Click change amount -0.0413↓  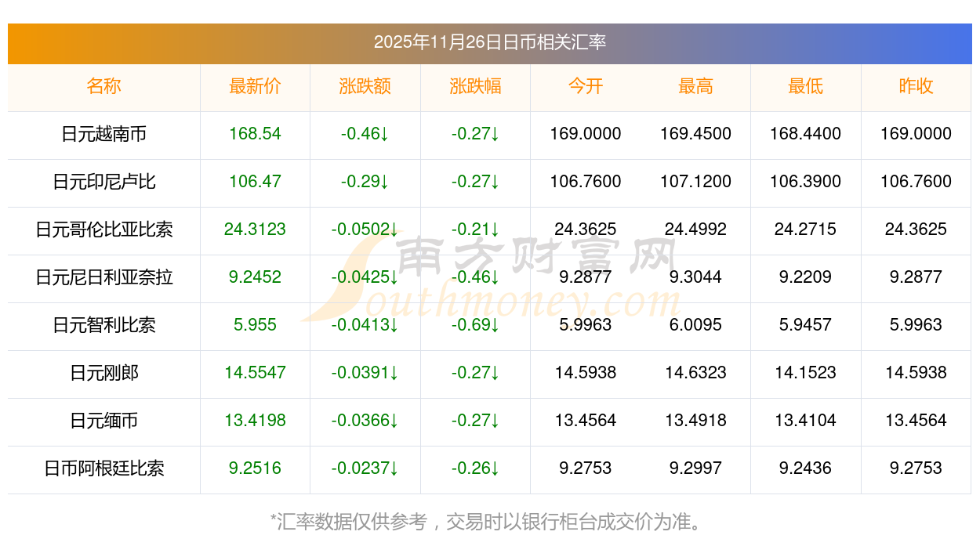point(365,325)
